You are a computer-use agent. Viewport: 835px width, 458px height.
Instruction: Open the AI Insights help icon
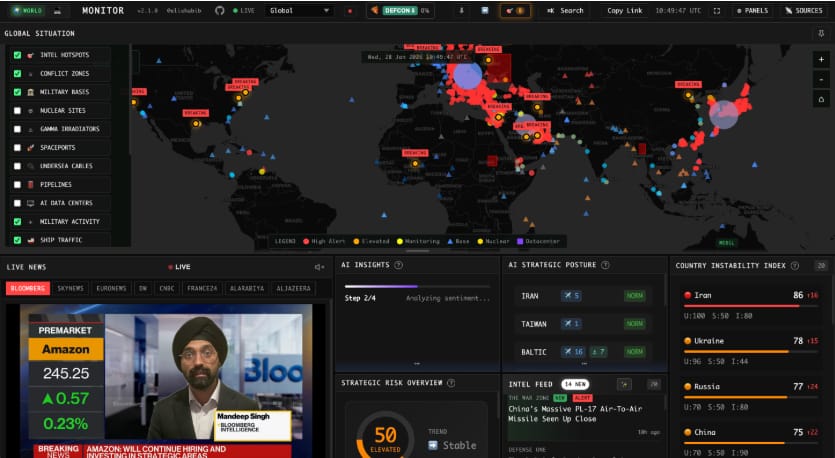(399, 265)
